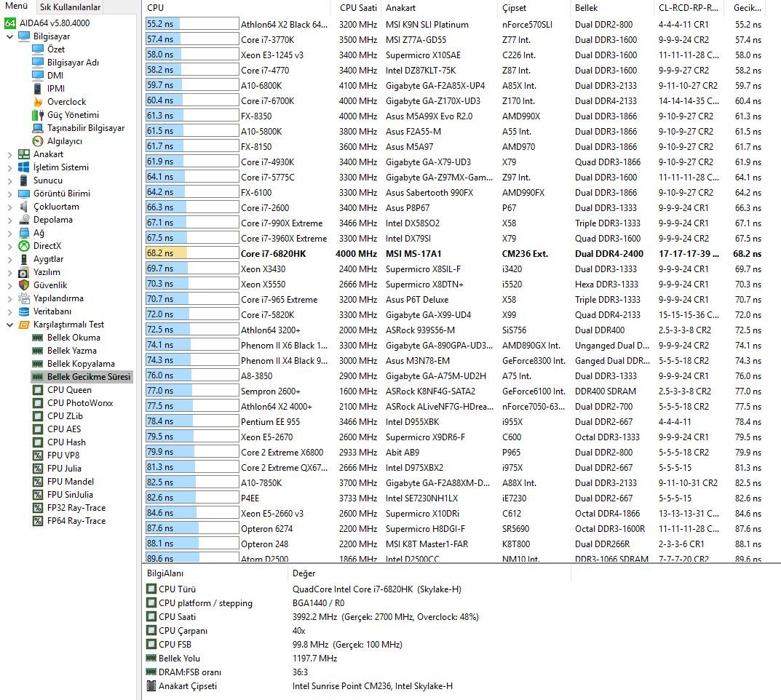Image resolution: width=781 pixels, height=700 pixels.
Task: Open the Bilgisayar Adı tree item
Action: (73, 63)
